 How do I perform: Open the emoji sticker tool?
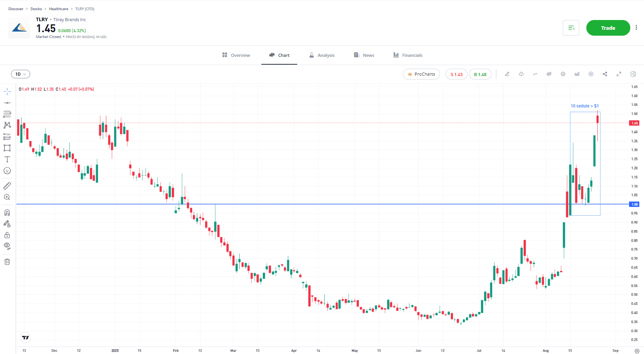click(x=7, y=171)
